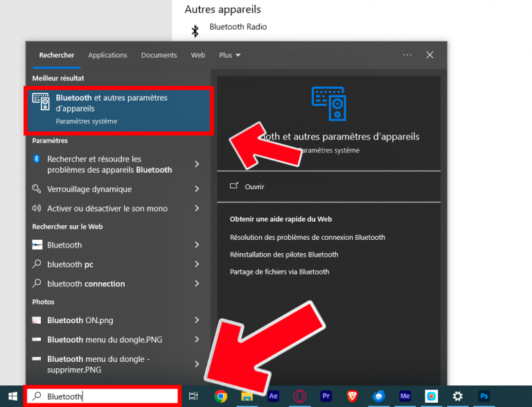Open the screen recorder taskbar icon
This screenshot has width=532, height=407.
[x=432, y=396]
